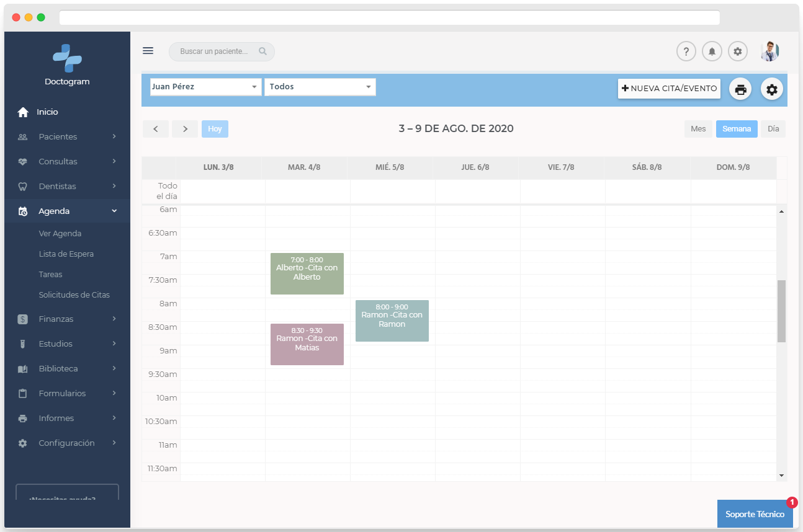Open the Ramon 8:00 - 9:00 appointment
Screen dimensions: 803x532
[392, 321]
